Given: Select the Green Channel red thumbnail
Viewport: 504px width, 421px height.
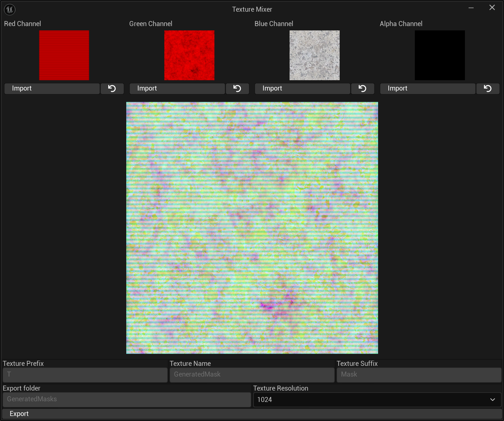Looking at the screenshot, I should tap(189, 55).
